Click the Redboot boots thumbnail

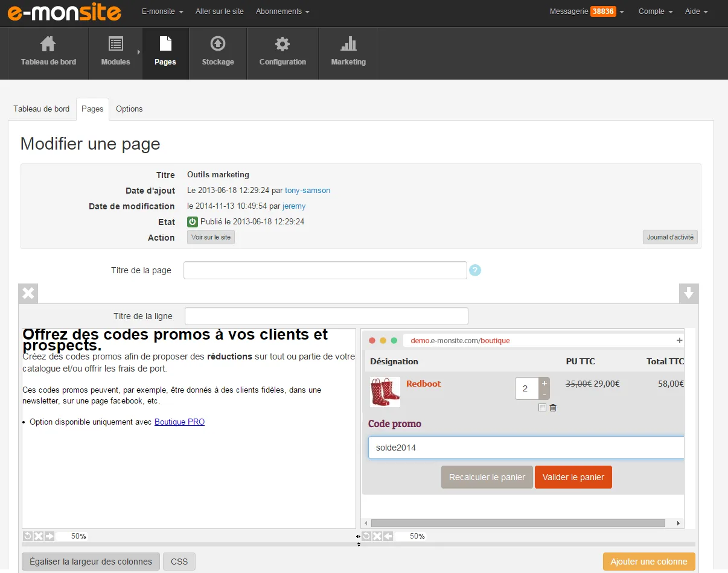[x=385, y=392]
